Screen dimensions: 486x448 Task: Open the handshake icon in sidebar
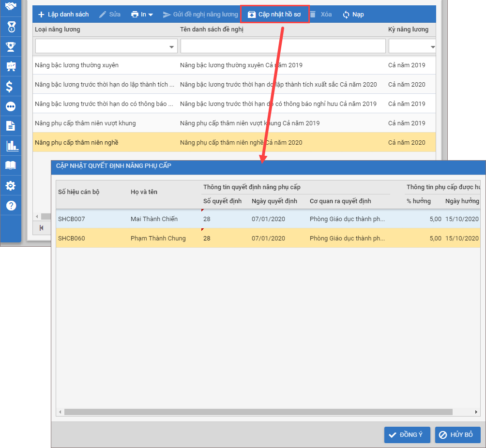click(11, 7)
